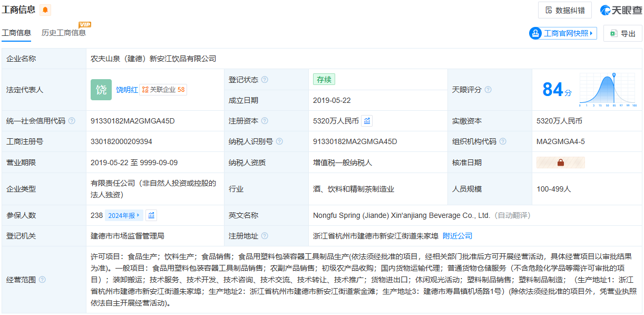
Task: Select the 工商信息 tab
Action: 16,33
